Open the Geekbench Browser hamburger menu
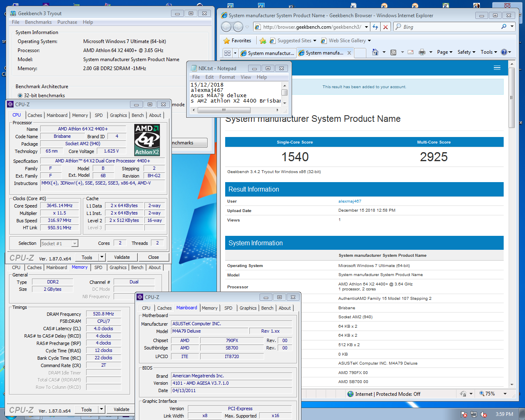 (497, 68)
